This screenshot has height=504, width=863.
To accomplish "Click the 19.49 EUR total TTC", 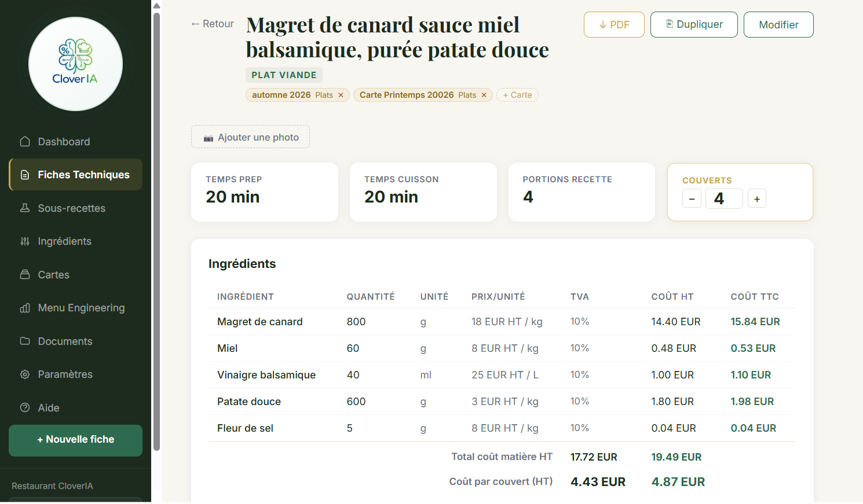I will tap(676, 457).
